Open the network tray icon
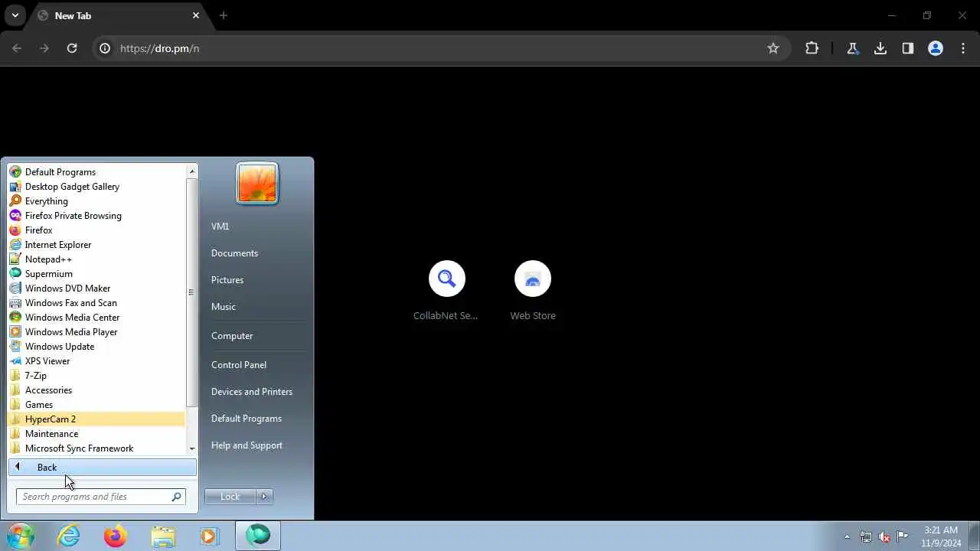Screen dimensions: 980x551 (866, 536)
